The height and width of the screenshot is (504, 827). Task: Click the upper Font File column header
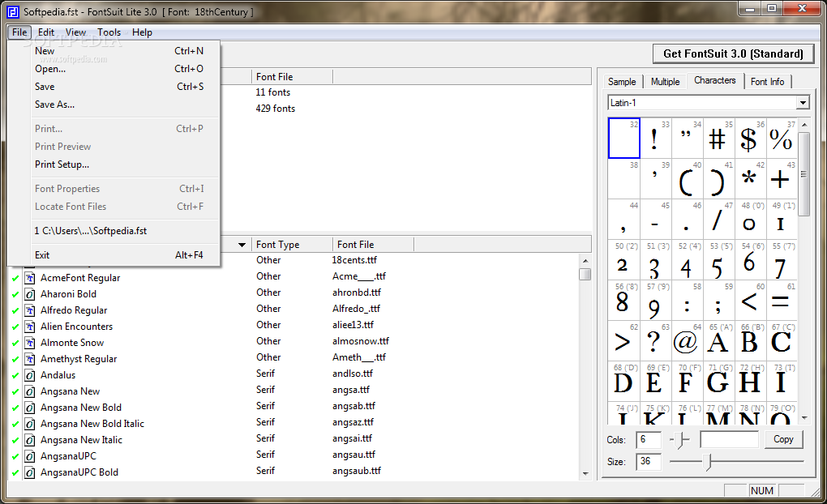pyautogui.click(x=292, y=77)
